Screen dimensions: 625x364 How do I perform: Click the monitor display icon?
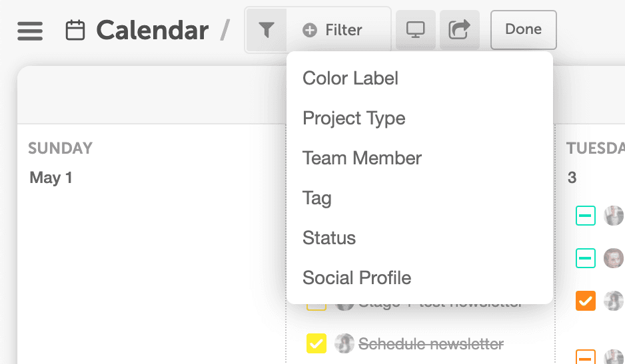coord(416,30)
